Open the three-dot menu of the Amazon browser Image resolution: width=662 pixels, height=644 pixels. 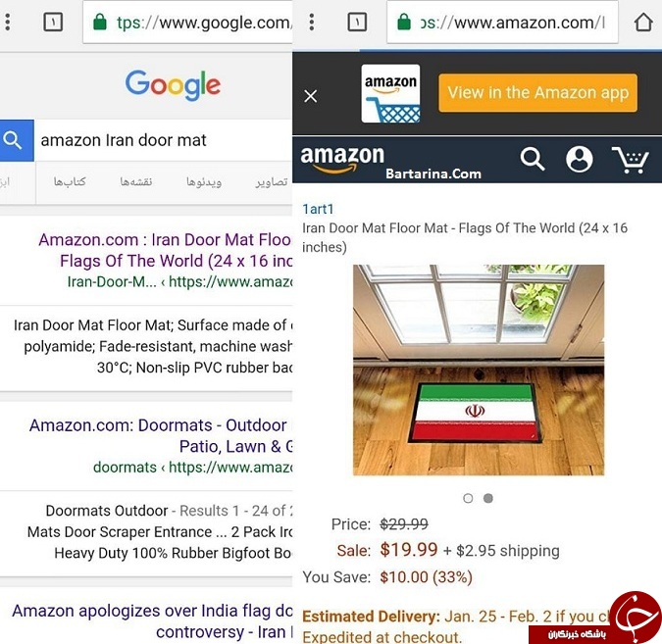(x=312, y=22)
